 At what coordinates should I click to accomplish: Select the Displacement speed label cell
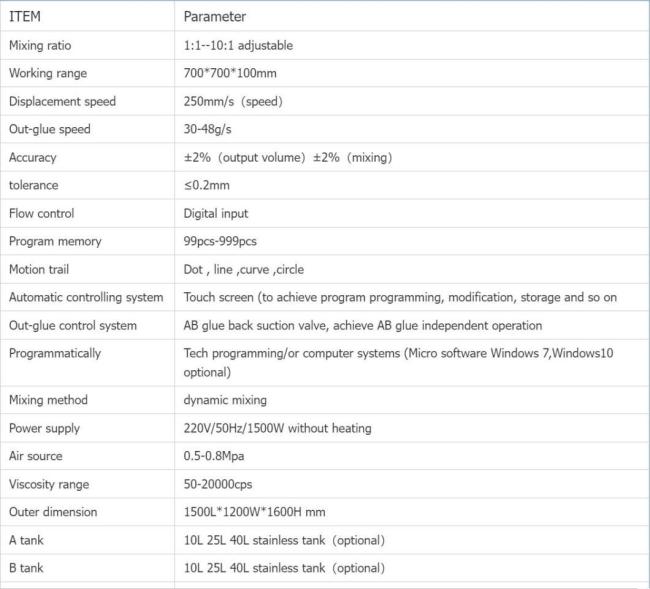point(62,101)
